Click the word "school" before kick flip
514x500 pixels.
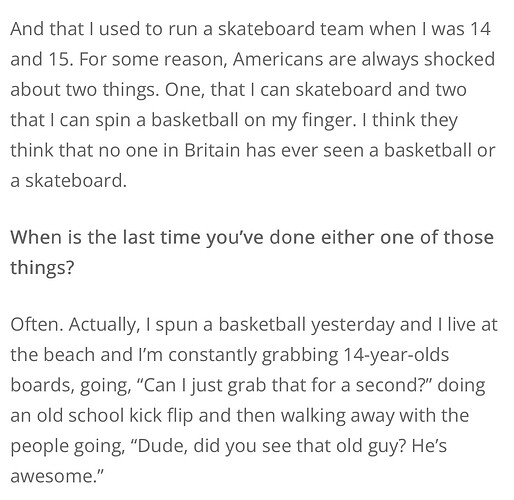[96, 415]
